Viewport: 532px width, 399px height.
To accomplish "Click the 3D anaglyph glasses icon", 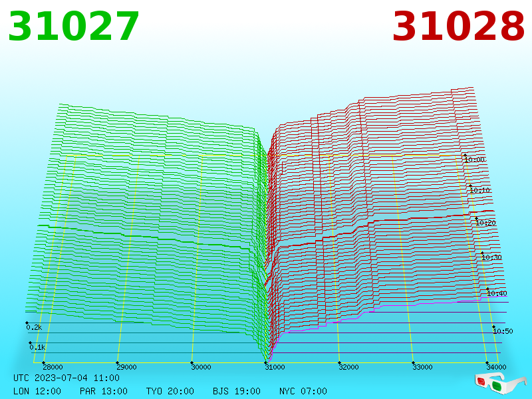I will [500, 383].
